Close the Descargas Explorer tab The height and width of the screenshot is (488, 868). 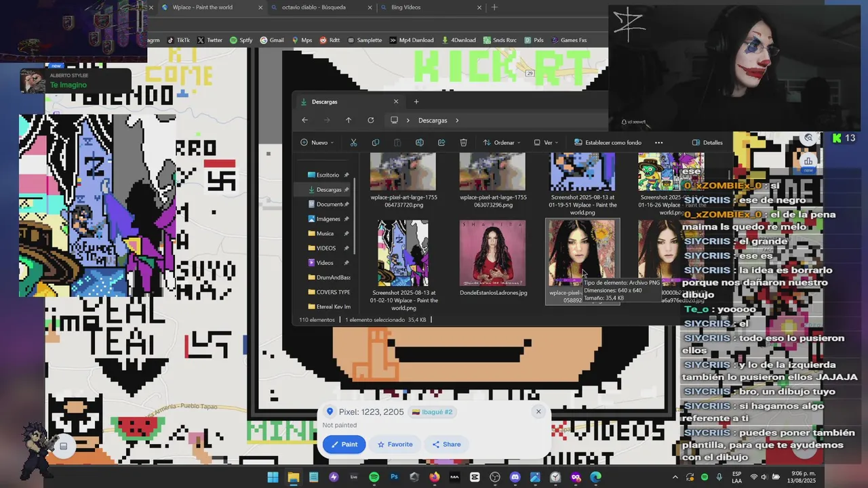396,102
